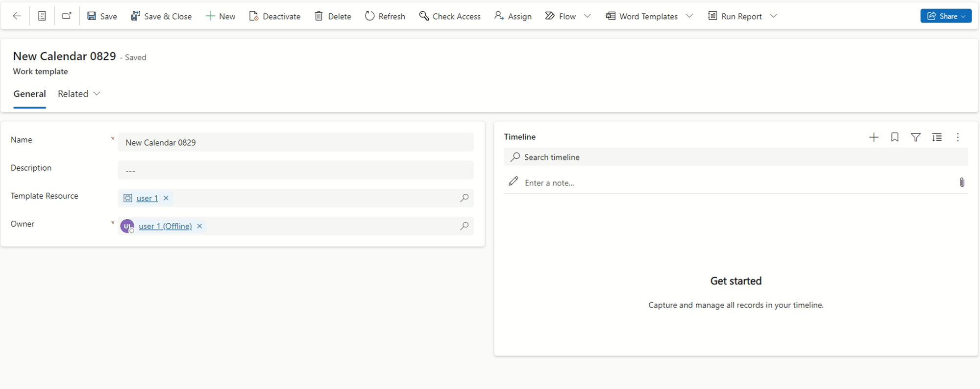This screenshot has height=389, width=980.
Task: Switch to the General tab
Action: tap(29, 94)
